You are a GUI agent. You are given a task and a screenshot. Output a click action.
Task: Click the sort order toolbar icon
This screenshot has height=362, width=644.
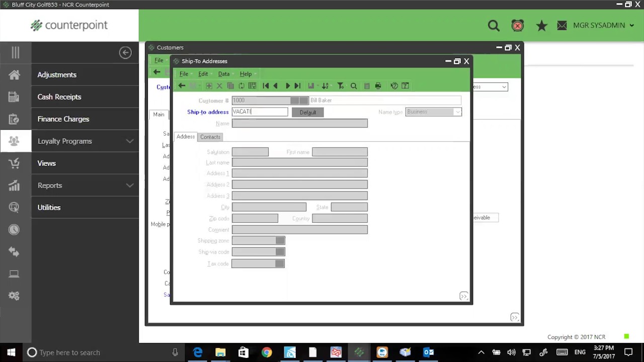coord(325,86)
